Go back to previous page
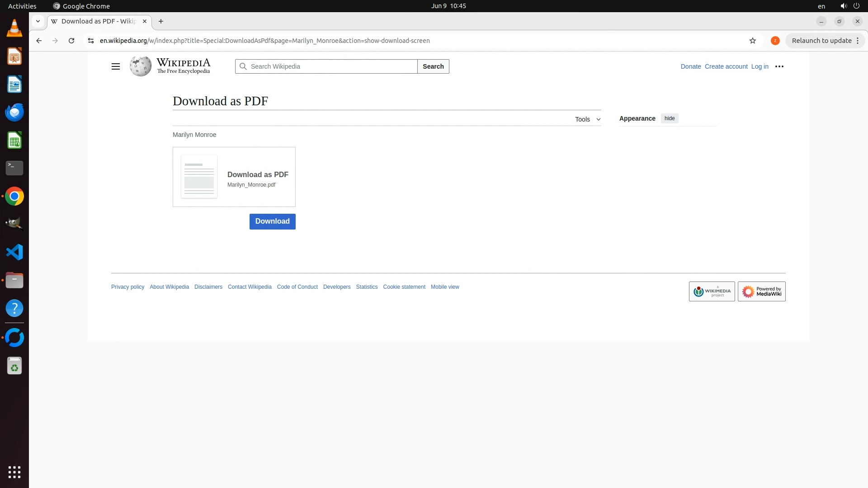The image size is (868, 488). 39,41
